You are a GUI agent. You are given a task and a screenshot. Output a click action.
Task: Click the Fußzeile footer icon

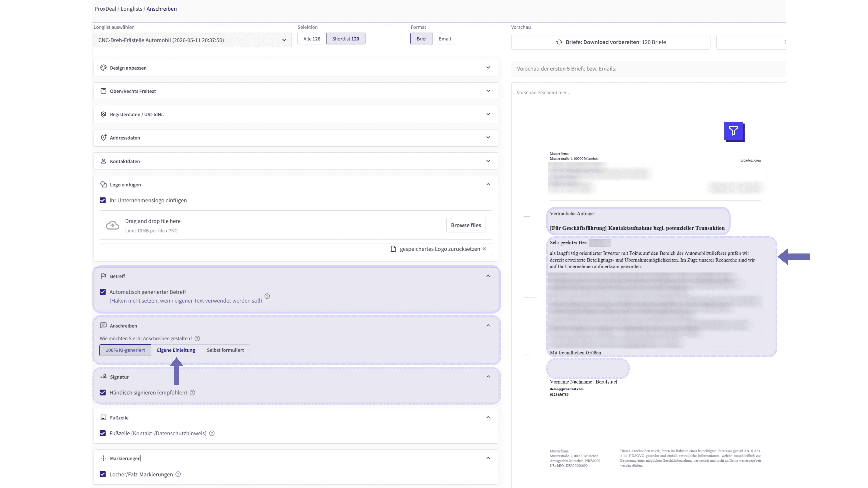[x=104, y=417]
